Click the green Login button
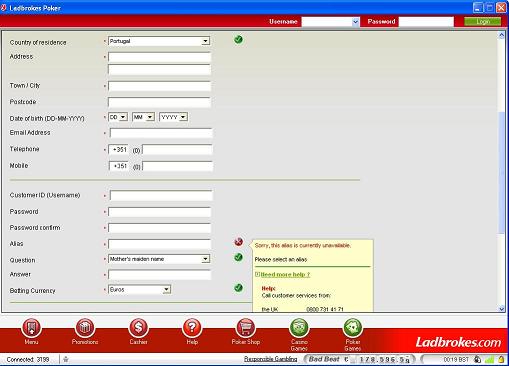Screen dimensions: 509x366 483,22
